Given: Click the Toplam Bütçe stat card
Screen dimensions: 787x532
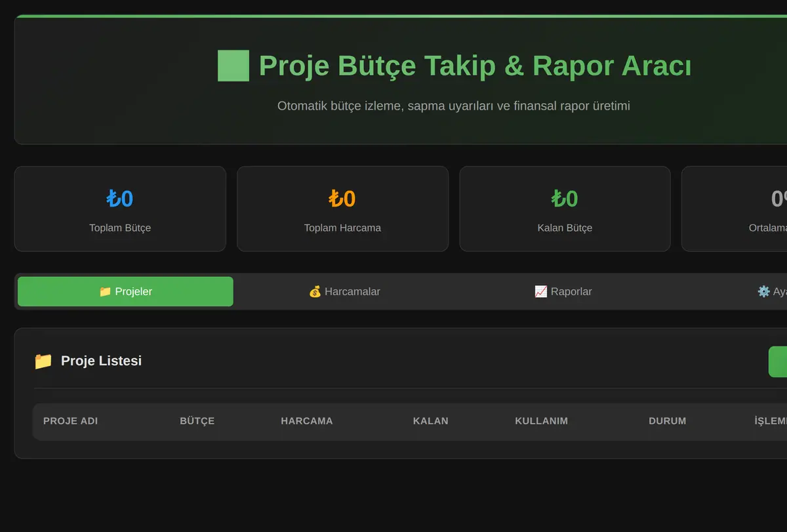Looking at the screenshot, I should click(x=120, y=209).
